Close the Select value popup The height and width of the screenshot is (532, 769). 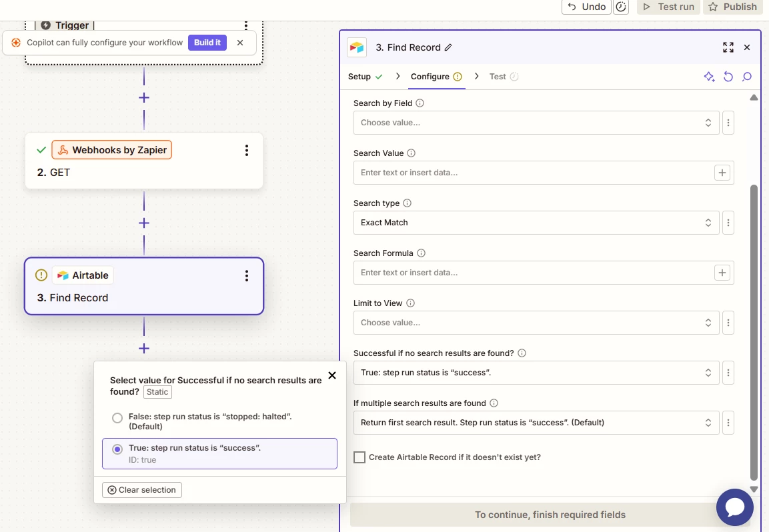[332, 375]
